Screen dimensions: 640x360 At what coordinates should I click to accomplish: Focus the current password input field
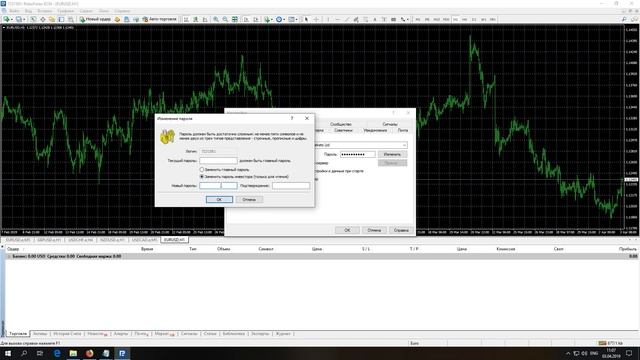218,160
